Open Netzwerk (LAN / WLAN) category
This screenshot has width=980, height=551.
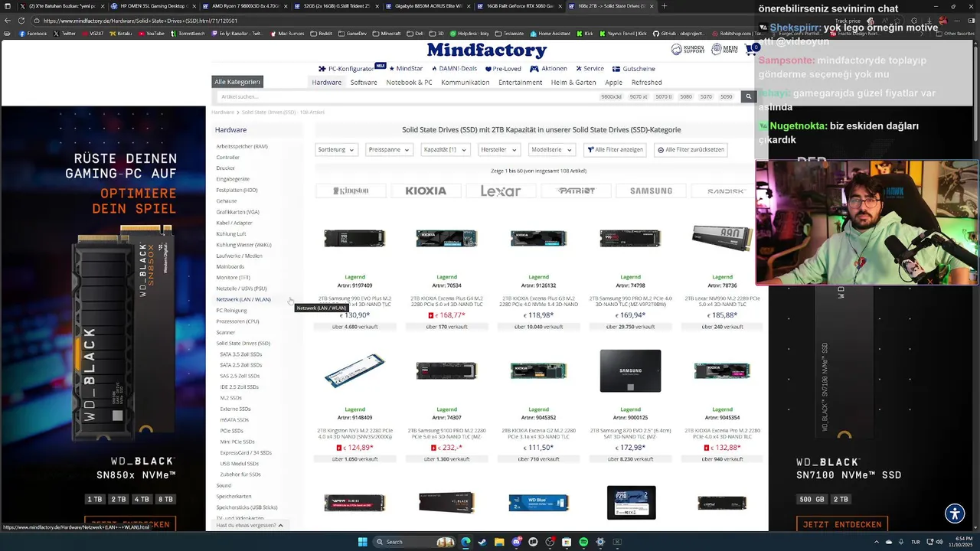[x=243, y=299]
